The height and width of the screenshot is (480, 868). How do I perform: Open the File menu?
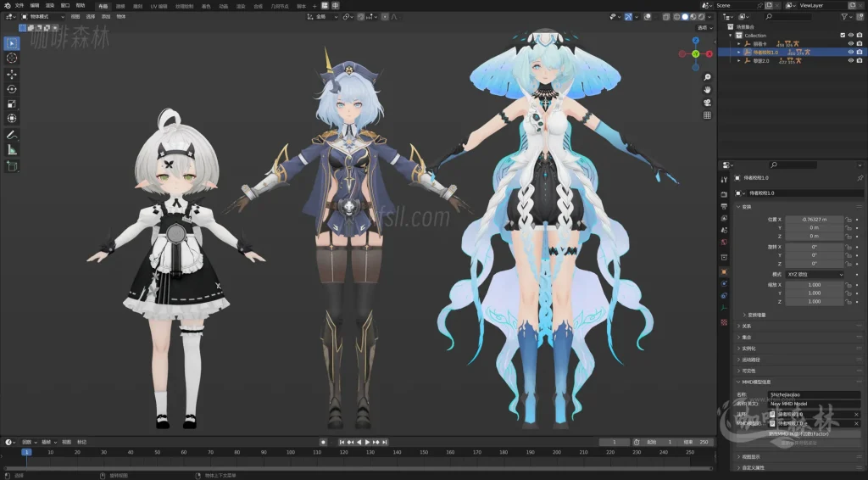point(19,6)
